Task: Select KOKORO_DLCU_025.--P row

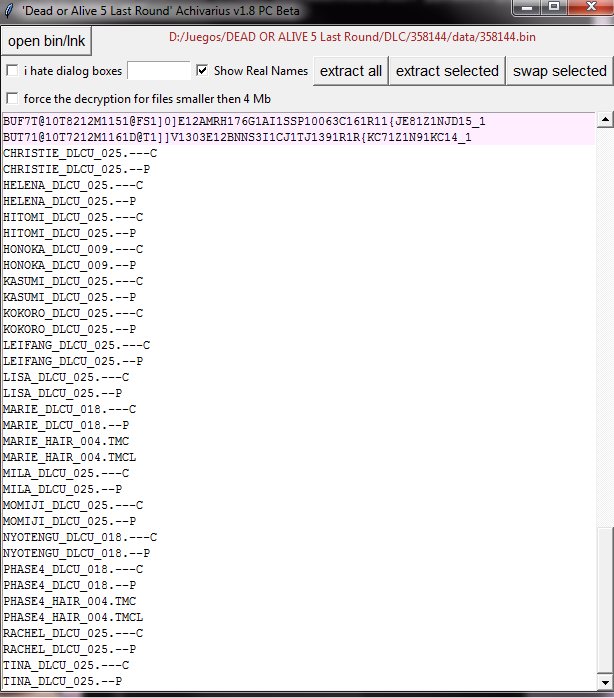Action: pyautogui.click(x=298, y=329)
